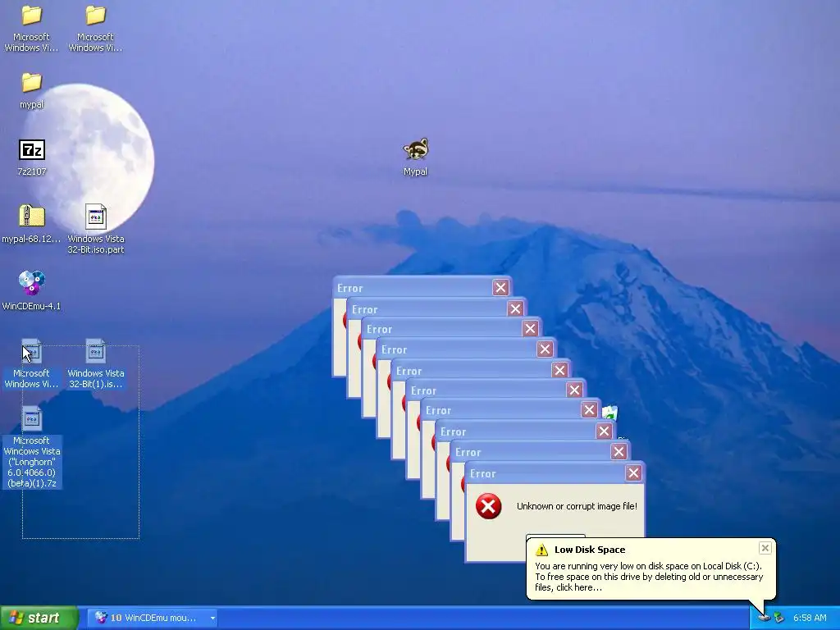Select the 7z2107 installer icon
Viewport: 840px width, 630px height.
coord(32,150)
